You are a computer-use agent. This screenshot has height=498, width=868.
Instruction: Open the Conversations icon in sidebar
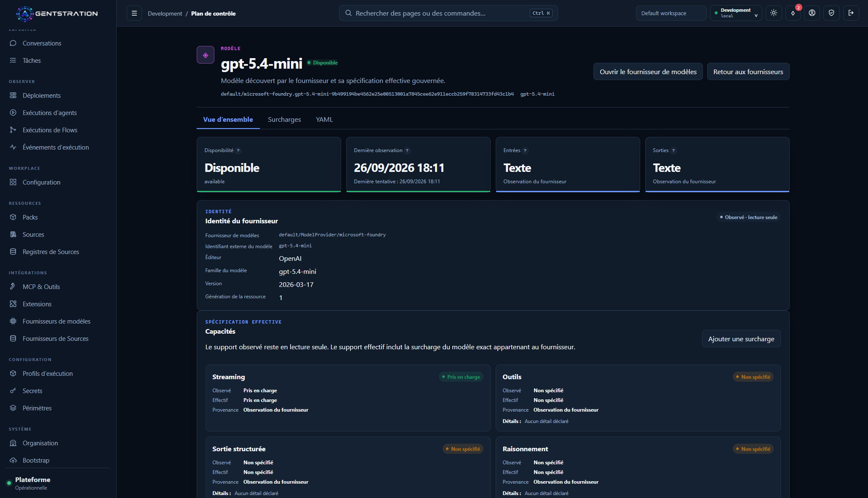(13, 43)
